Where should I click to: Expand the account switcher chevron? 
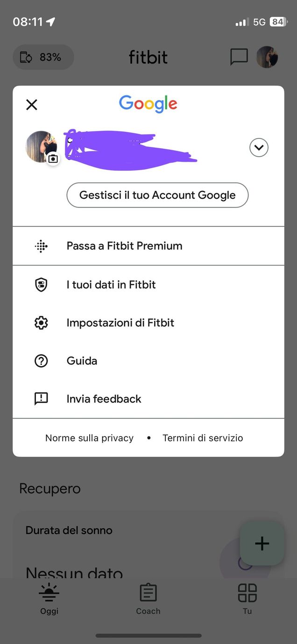point(259,148)
